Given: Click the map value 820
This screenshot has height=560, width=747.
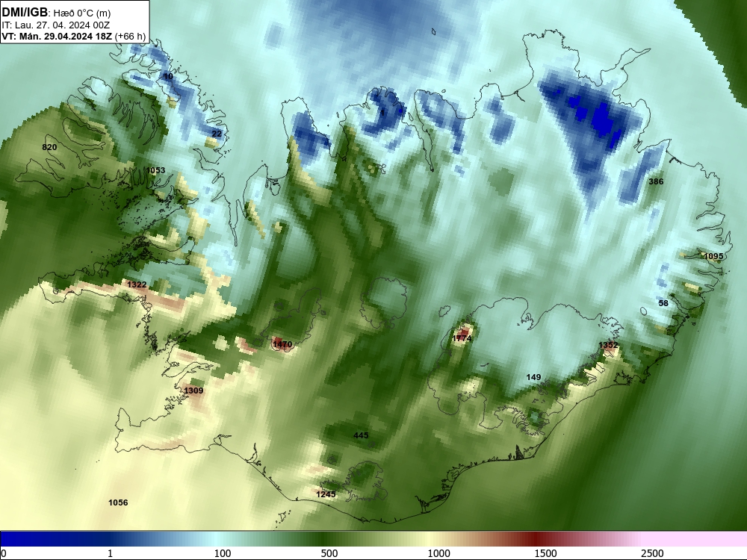Looking at the screenshot, I should pos(49,147).
